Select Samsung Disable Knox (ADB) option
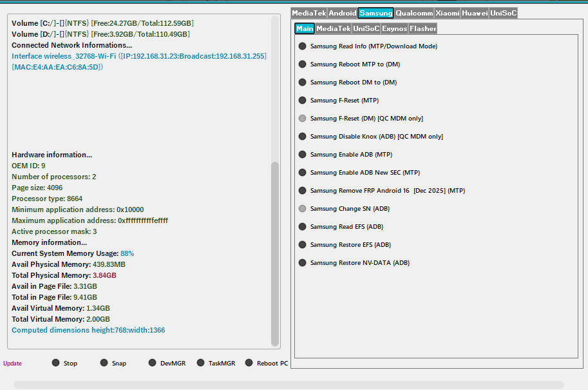This screenshot has width=588, height=390. [303, 137]
